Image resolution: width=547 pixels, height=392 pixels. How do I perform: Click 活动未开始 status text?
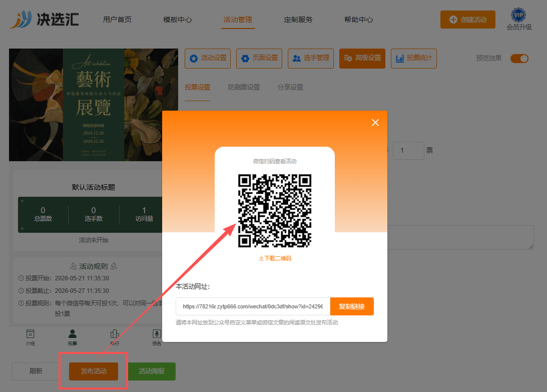94,240
